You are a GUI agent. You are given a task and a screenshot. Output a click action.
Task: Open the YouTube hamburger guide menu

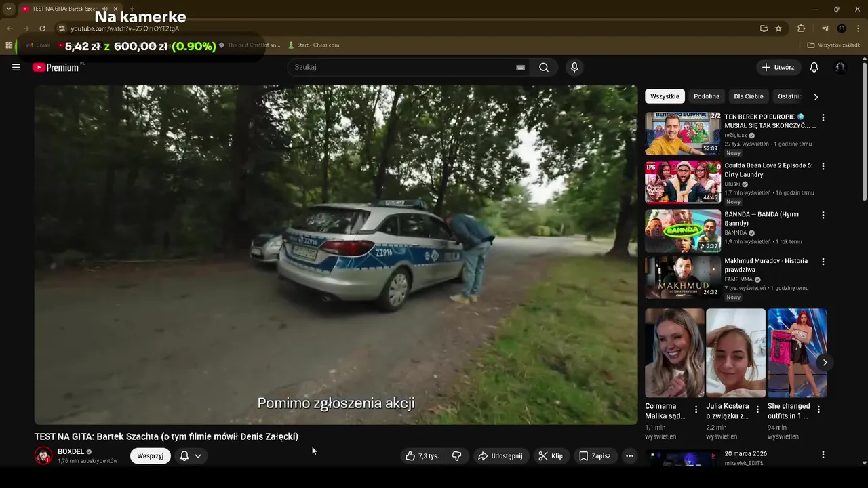[x=16, y=67]
